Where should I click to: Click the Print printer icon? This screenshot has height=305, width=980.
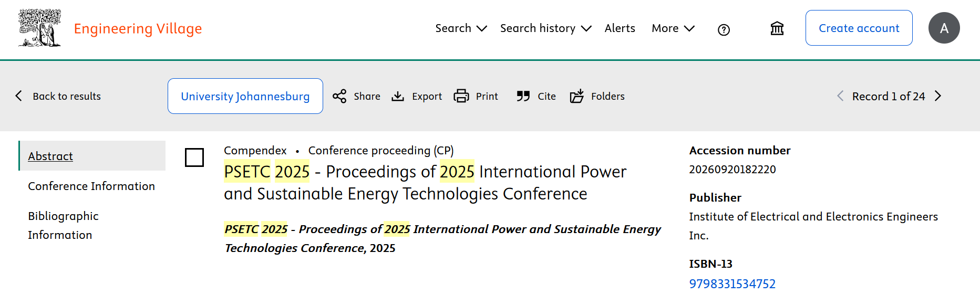(461, 96)
